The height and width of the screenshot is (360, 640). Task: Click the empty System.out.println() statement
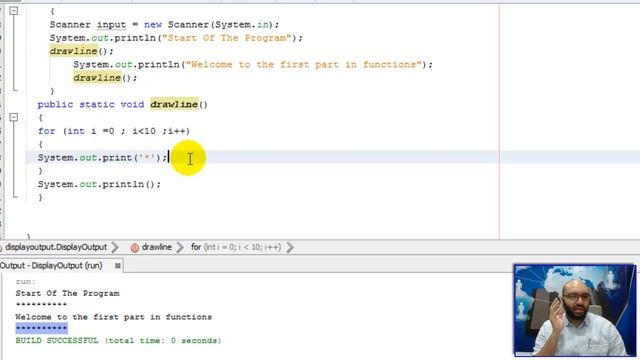[99, 184]
